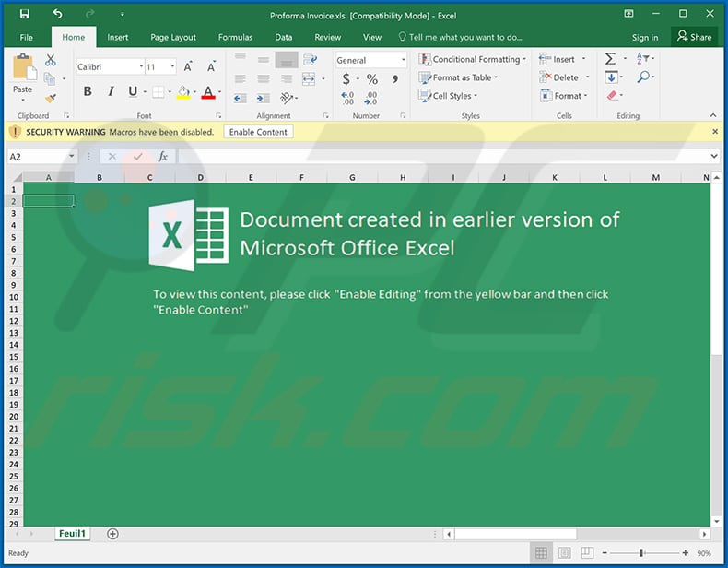Click Sign in
This screenshot has width=728, height=568.
tap(645, 37)
